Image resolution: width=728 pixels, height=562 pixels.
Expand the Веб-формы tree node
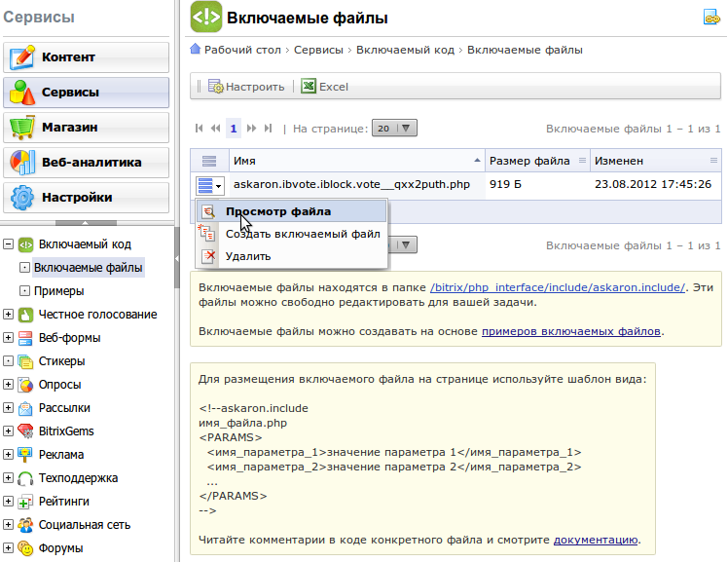coord(9,338)
